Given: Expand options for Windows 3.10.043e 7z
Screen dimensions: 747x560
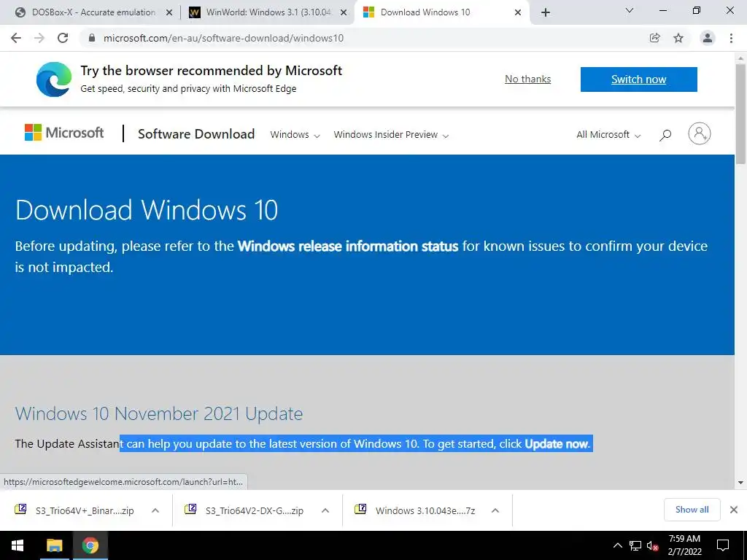Looking at the screenshot, I should coord(495,510).
